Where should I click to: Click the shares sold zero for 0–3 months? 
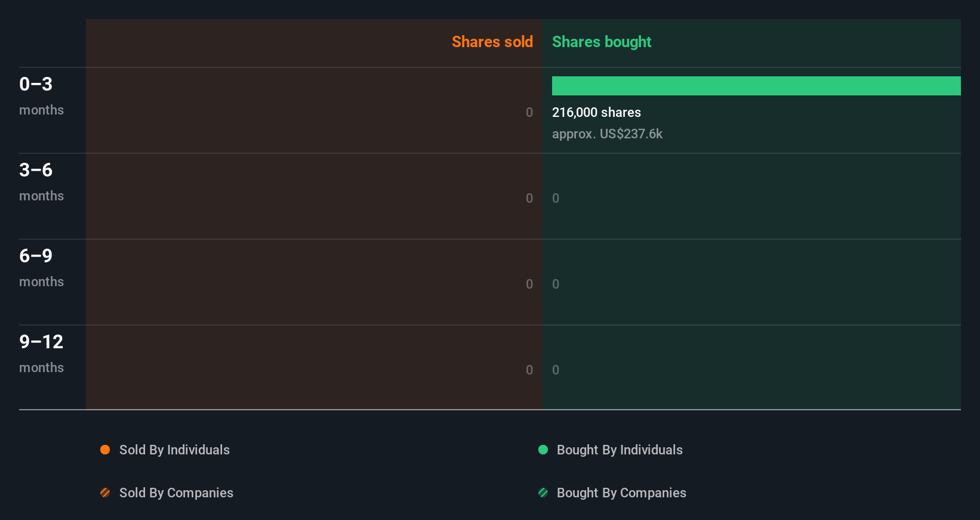(529, 112)
